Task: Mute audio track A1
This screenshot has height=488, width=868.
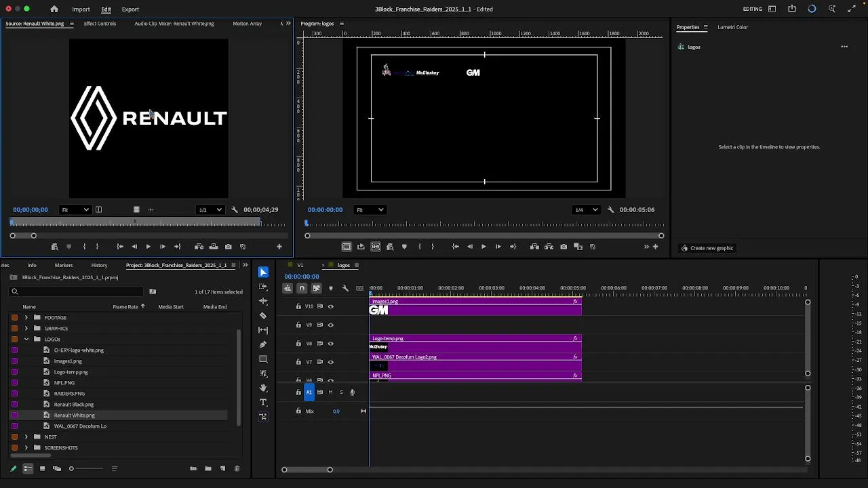Action: click(331, 392)
